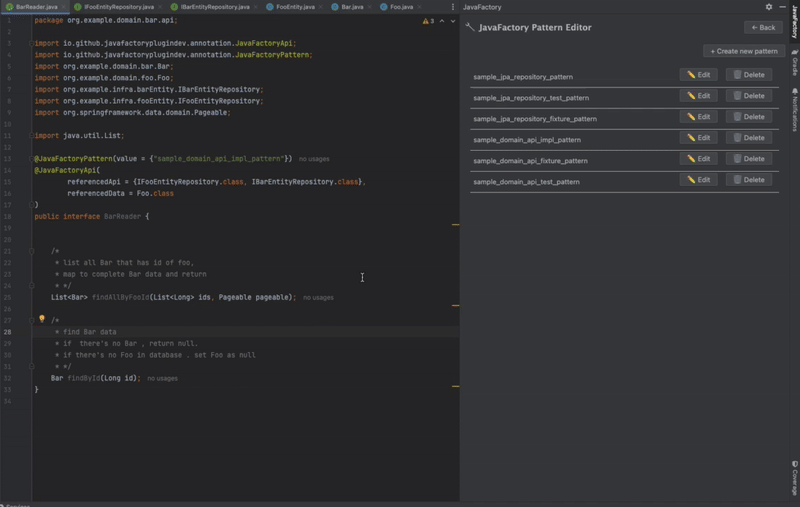The width and height of the screenshot is (800, 507).
Task: Hide the JavaFactory tool window
Action: (x=782, y=7)
